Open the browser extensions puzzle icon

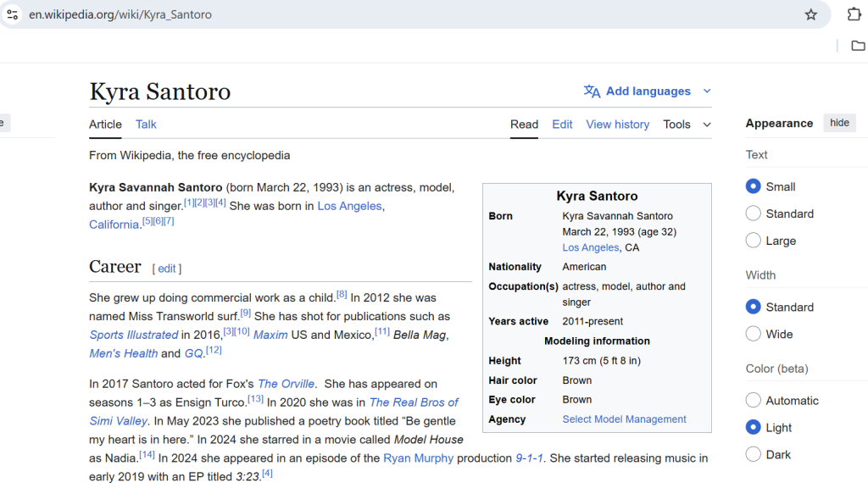point(854,14)
